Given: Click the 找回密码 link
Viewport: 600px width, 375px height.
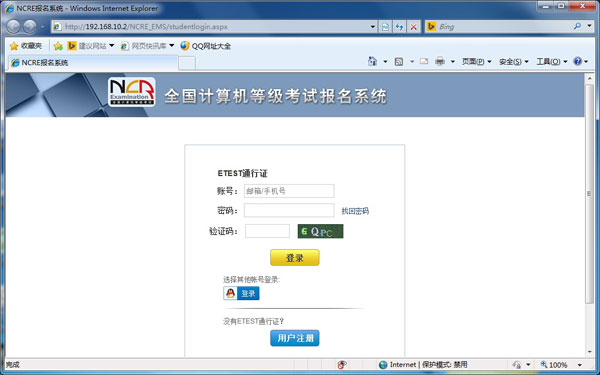Looking at the screenshot, I should coord(355,211).
